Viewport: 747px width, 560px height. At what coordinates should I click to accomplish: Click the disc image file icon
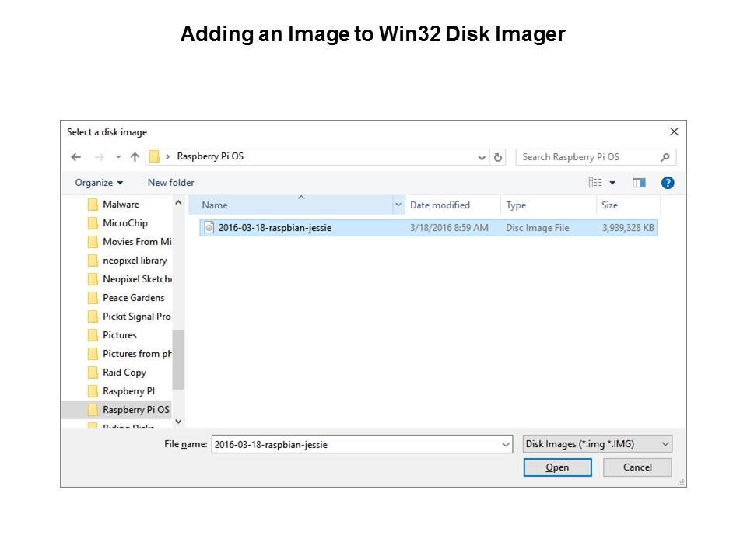point(209,228)
